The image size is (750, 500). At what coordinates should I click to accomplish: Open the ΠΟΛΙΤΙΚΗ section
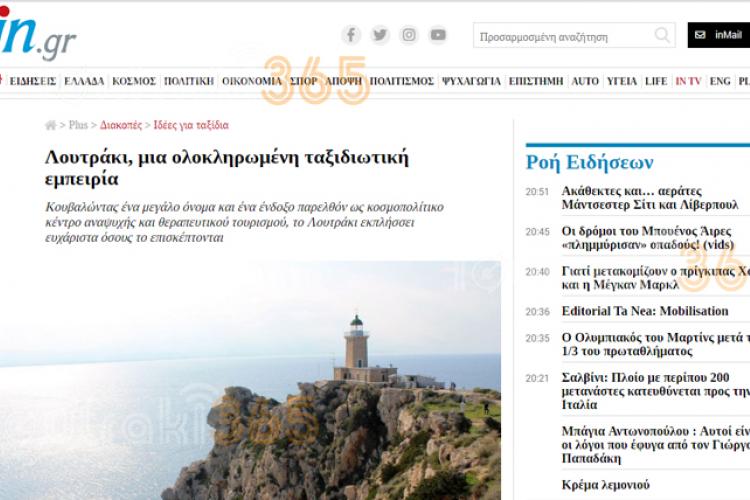(189, 81)
